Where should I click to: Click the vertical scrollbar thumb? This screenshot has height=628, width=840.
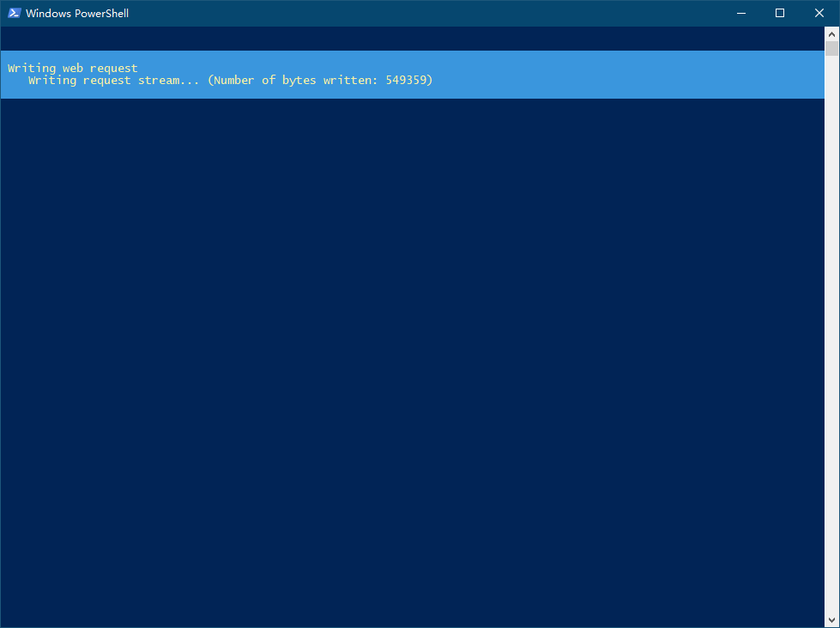831,47
